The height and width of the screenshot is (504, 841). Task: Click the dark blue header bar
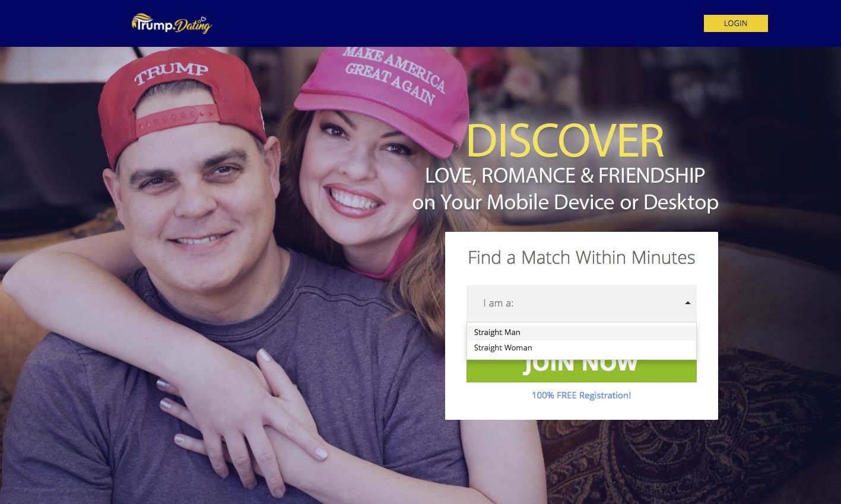point(420,23)
